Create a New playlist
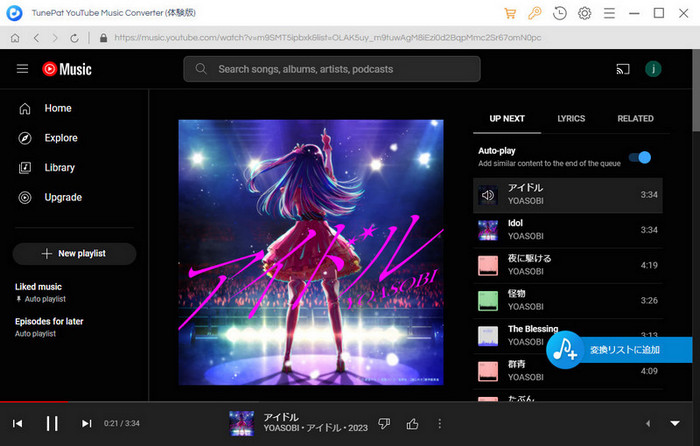Viewport: 700px width, 446px height. pos(74,254)
